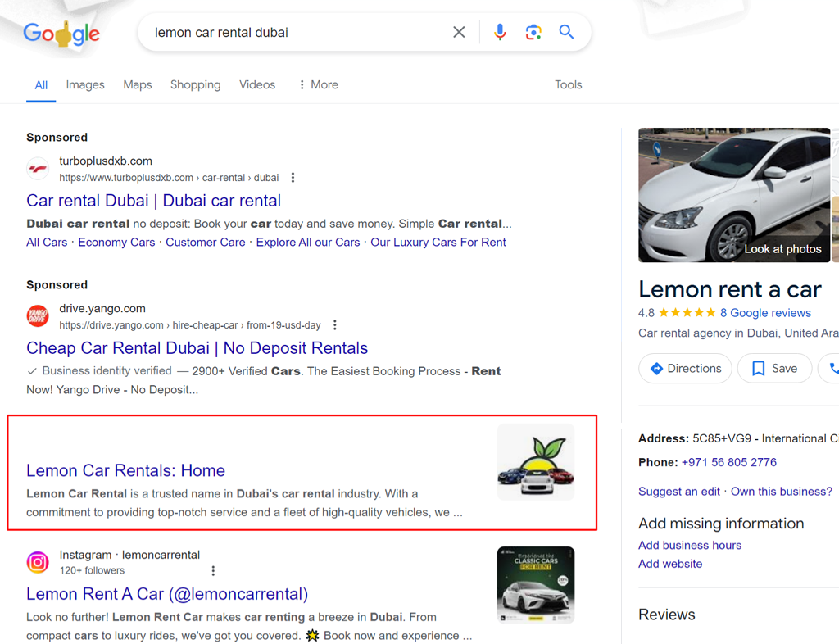Image resolution: width=839 pixels, height=644 pixels.
Task: Open 'Our Luxury Cars For Rent' sitelink
Action: pyautogui.click(x=438, y=243)
